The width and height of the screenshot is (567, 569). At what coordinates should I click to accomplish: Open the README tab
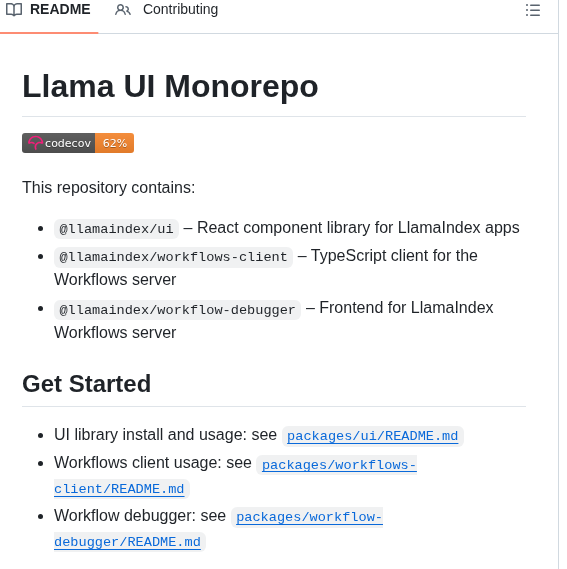[x=49, y=10]
